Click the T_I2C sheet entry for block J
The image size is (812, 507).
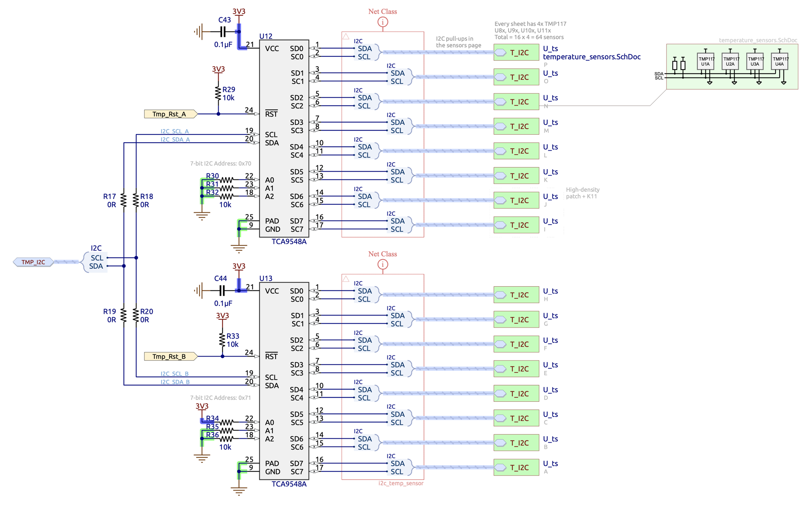coord(516,200)
